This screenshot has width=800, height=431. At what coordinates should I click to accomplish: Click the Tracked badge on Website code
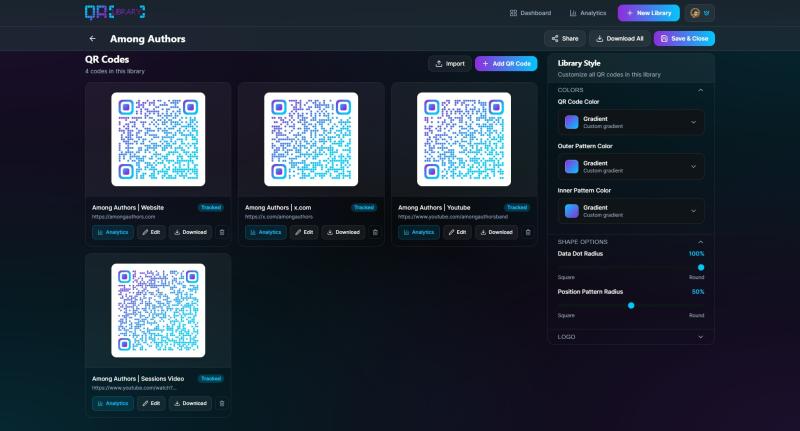(211, 208)
